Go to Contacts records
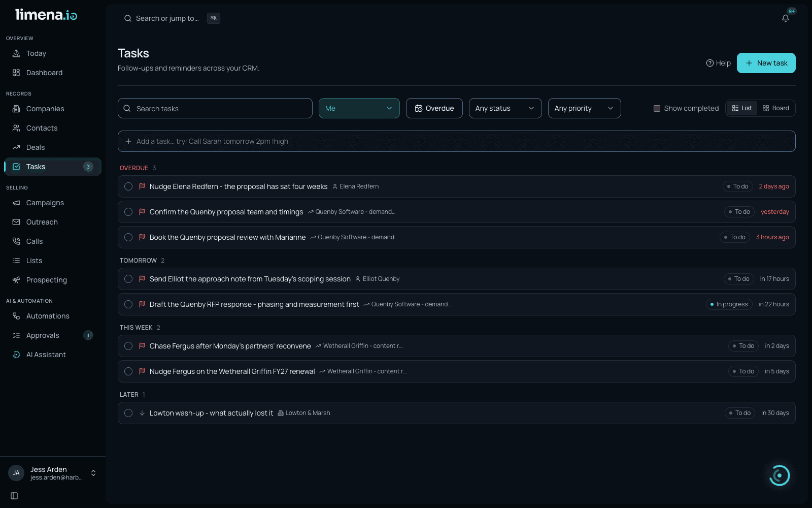Viewport: 812px width, 508px height. (x=53, y=128)
